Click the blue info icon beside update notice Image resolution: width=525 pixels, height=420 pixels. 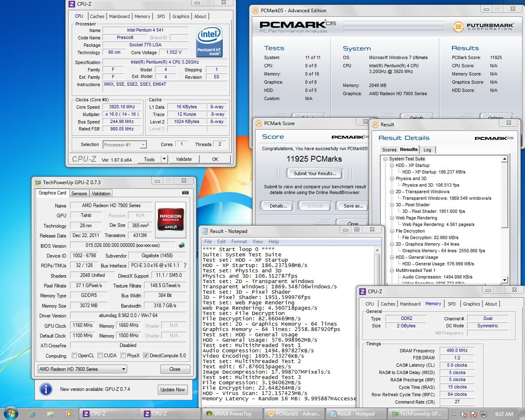(x=46, y=389)
